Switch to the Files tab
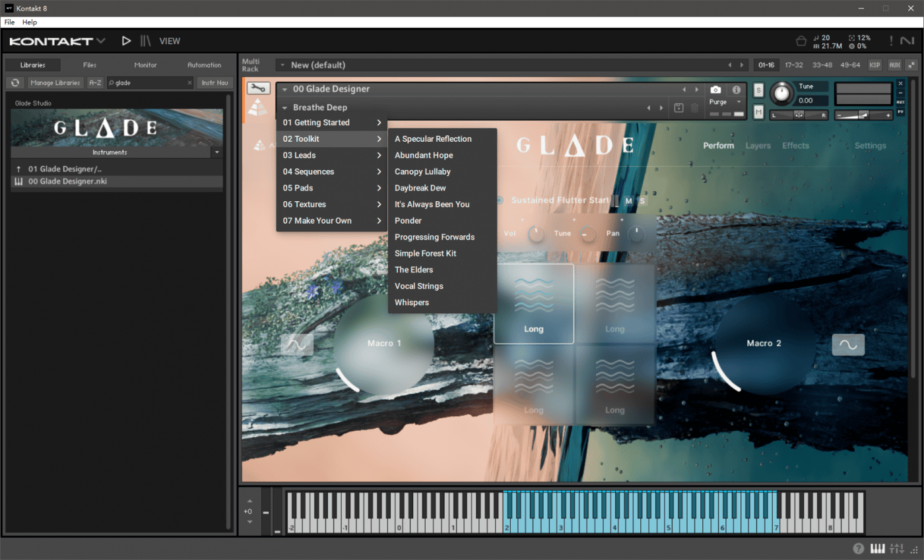 90,65
